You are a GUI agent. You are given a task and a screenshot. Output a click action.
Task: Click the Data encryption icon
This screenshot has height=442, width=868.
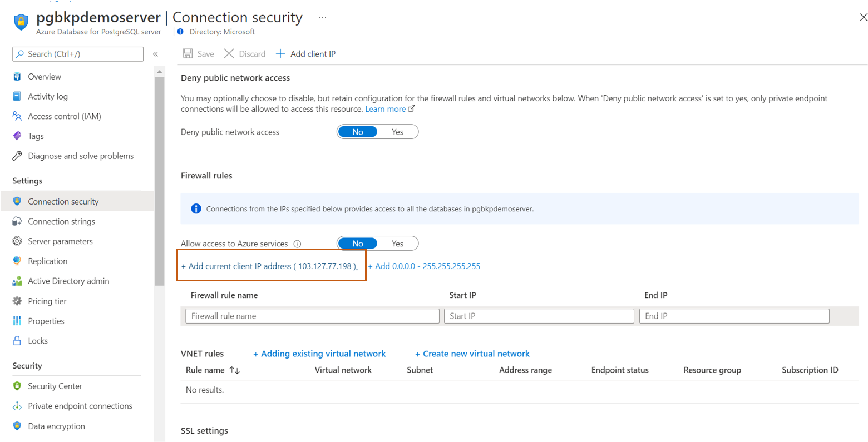pyautogui.click(x=17, y=426)
